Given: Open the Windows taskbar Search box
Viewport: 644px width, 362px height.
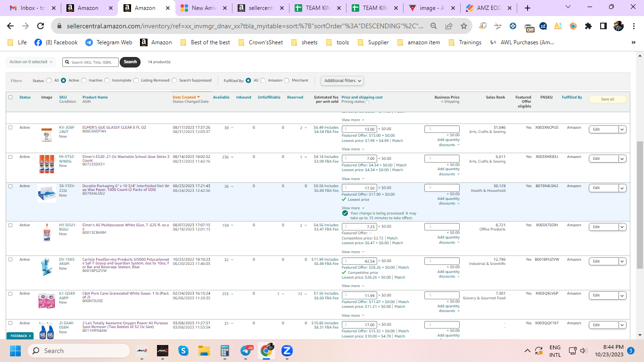Looking at the screenshot, I should click(x=78, y=351).
